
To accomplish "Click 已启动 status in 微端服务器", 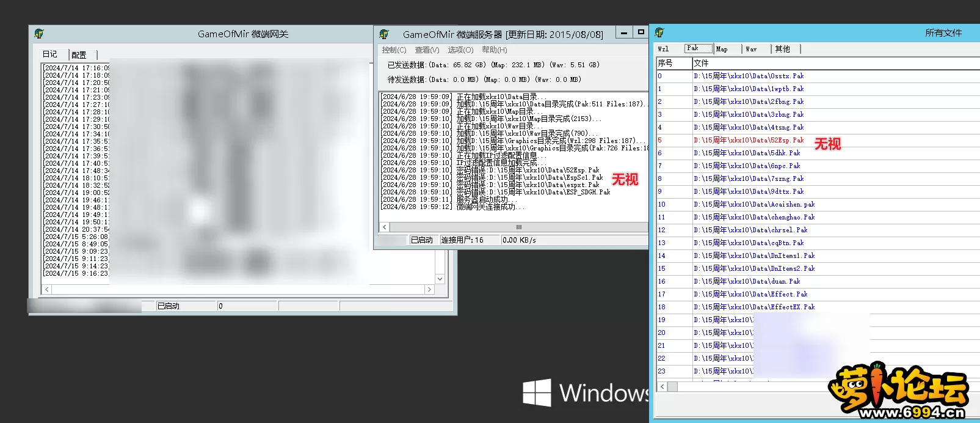I will tap(424, 240).
